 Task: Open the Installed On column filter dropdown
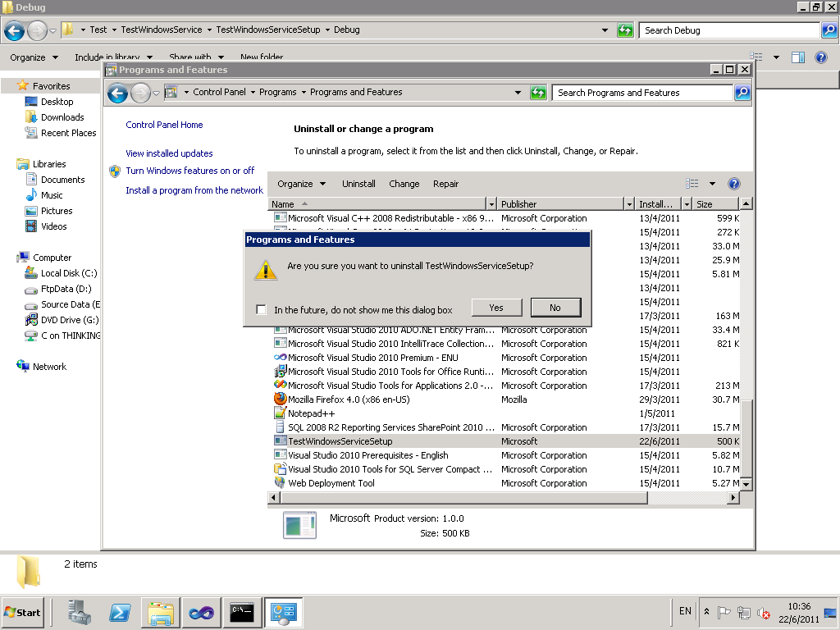coord(687,204)
